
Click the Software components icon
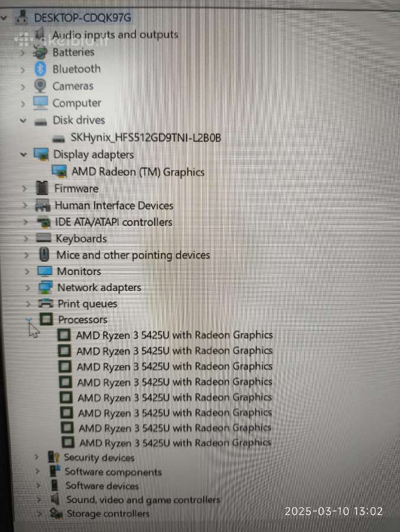(55, 472)
